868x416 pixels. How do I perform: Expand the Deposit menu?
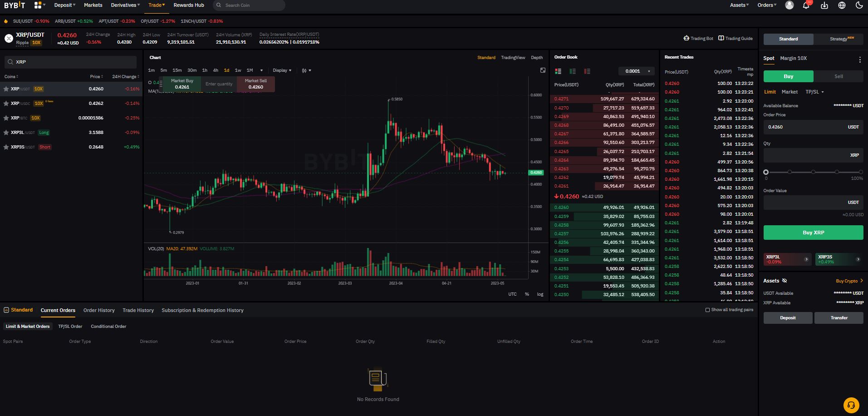tap(65, 5)
